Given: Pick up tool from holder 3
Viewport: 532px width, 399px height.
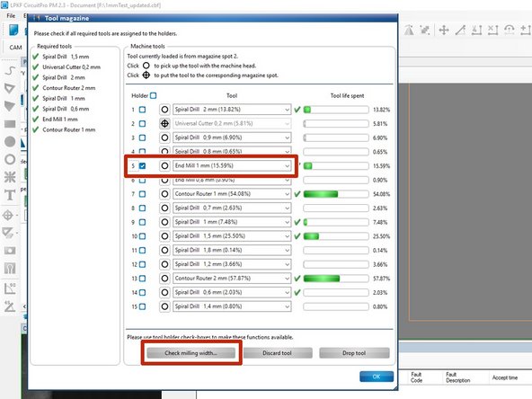Looking at the screenshot, I should [164, 137].
